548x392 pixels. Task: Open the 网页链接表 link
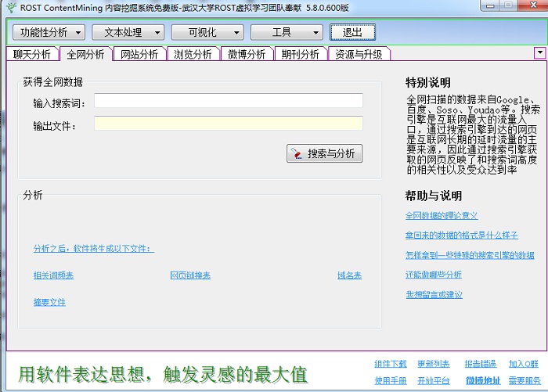tap(190, 275)
